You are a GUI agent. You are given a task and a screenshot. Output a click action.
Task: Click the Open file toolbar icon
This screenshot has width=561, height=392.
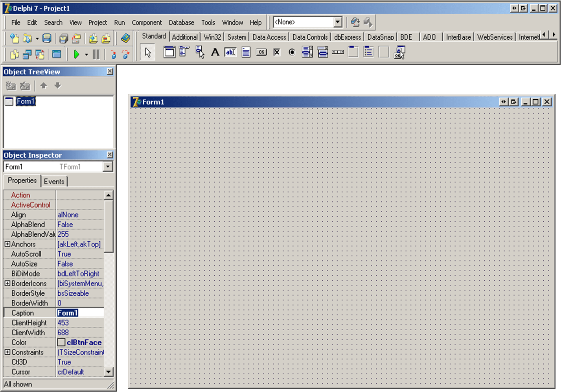27,38
